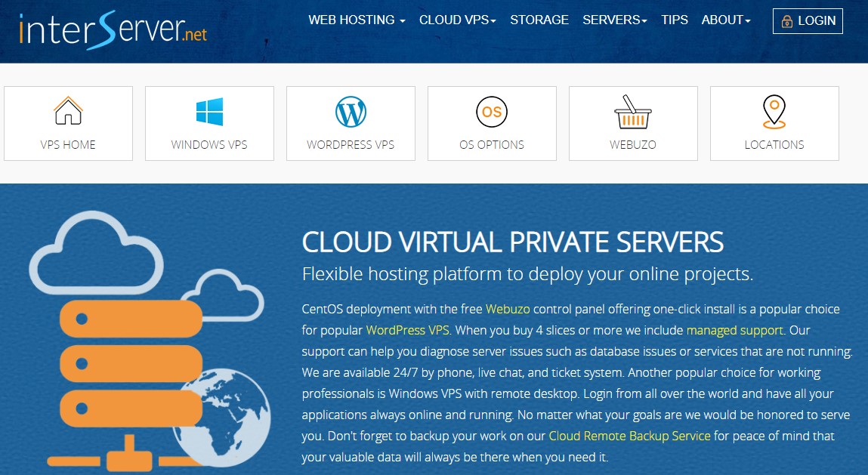868x475 pixels.
Task: Click the Cloud Virtual Private Servers heading
Action: (513, 242)
